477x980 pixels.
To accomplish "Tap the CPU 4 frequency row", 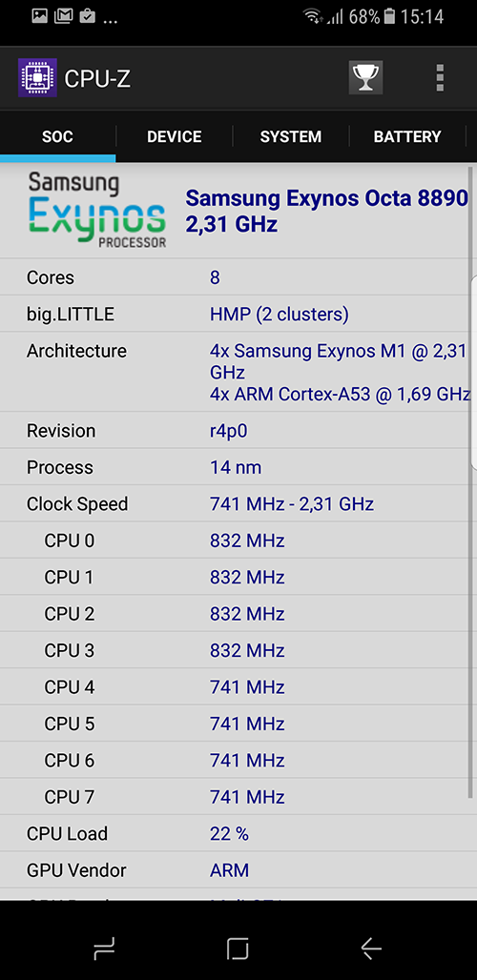I will pos(235,687).
